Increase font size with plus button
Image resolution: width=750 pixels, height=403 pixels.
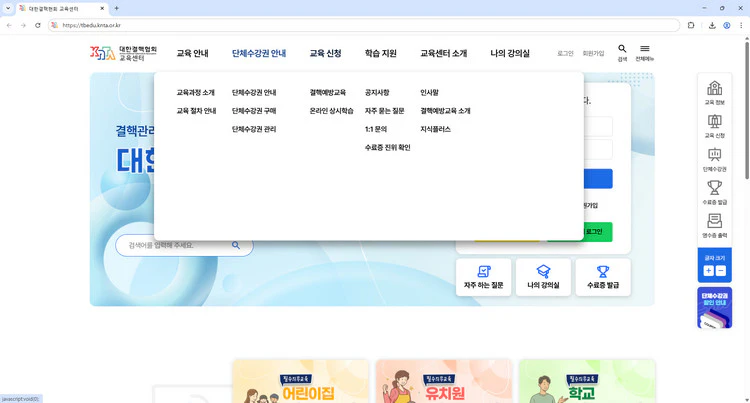coord(708,271)
